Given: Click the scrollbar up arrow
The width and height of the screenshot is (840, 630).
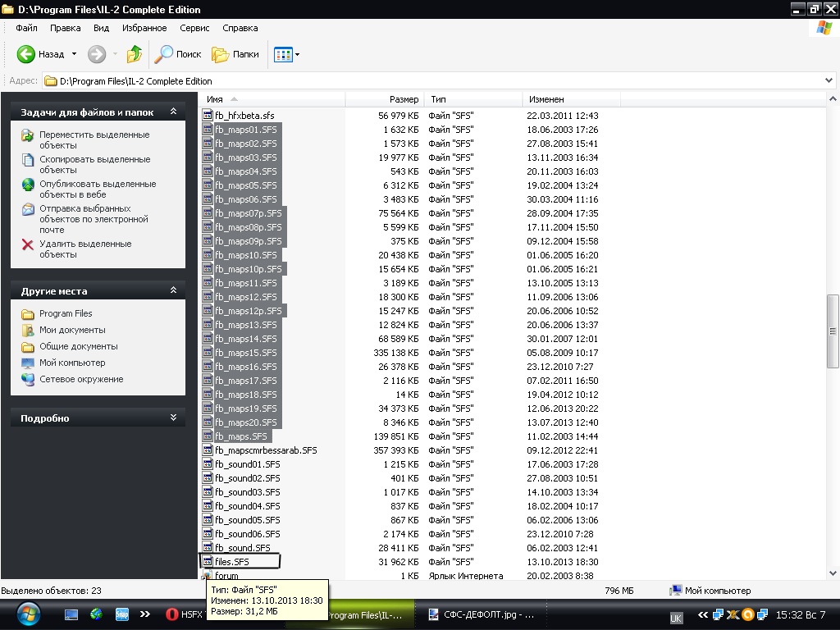Looking at the screenshot, I should [833, 99].
